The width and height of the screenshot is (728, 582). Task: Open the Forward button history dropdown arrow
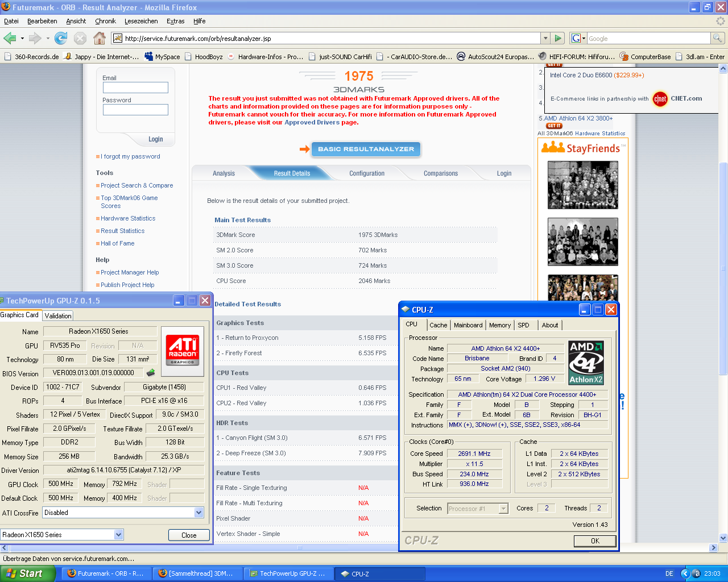point(47,39)
